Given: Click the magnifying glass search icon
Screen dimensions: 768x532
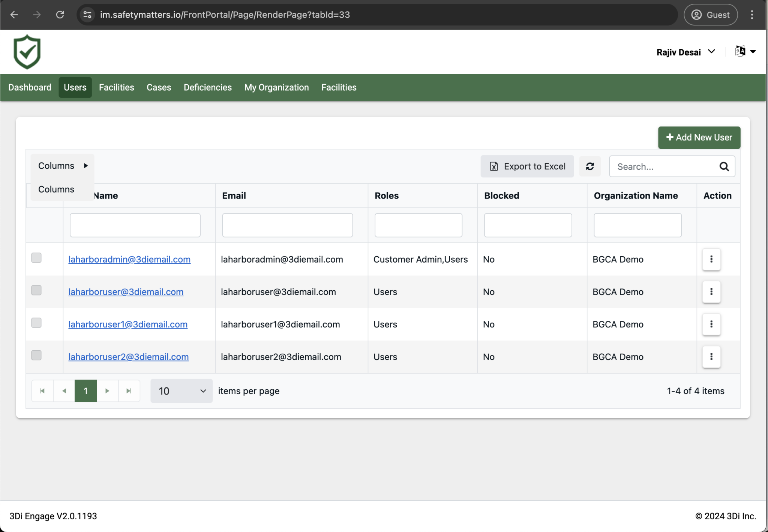Looking at the screenshot, I should tap(724, 166).
